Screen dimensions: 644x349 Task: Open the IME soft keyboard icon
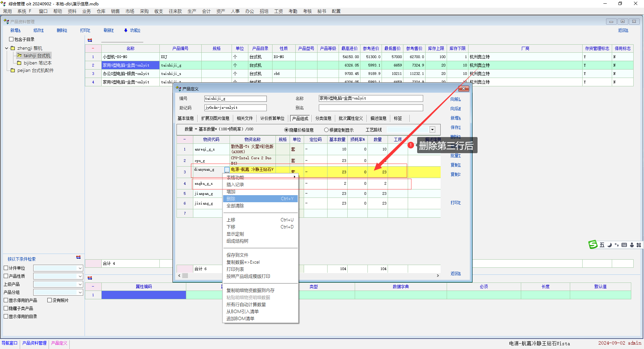click(624, 245)
